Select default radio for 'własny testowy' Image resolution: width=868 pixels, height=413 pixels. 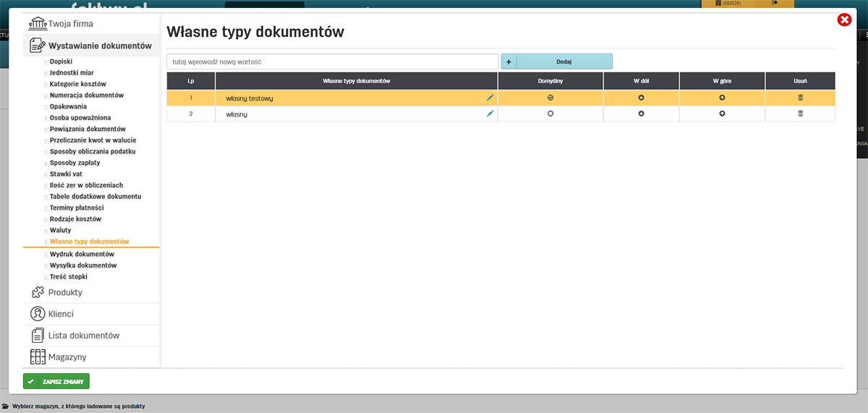coord(550,98)
